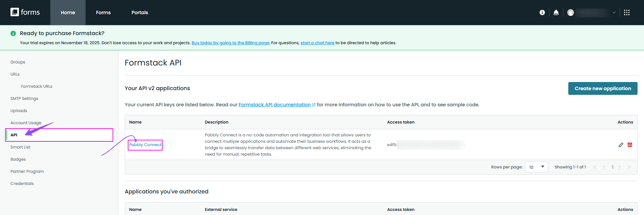Go to next page of applications
The image size is (644, 215).
click(x=620, y=167)
